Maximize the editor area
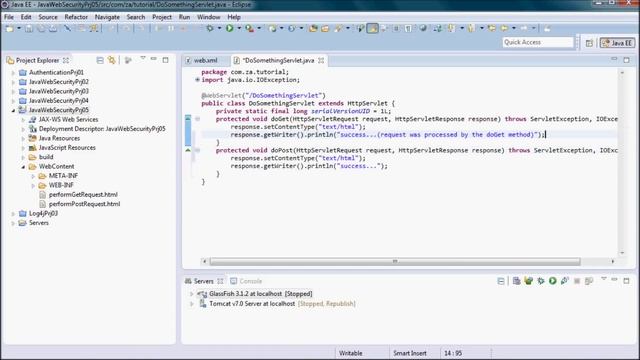Viewport: 640px width, 360px height. (626, 60)
